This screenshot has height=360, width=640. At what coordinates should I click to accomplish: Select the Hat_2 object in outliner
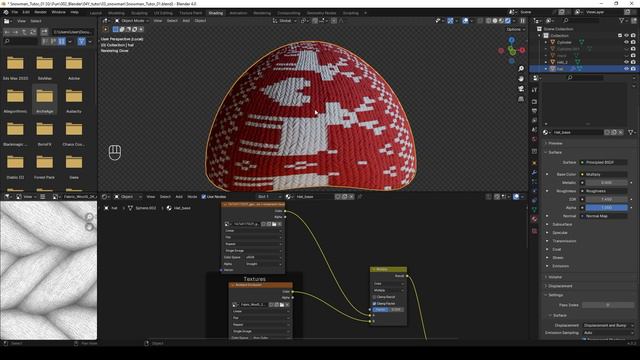pyautogui.click(x=562, y=62)
